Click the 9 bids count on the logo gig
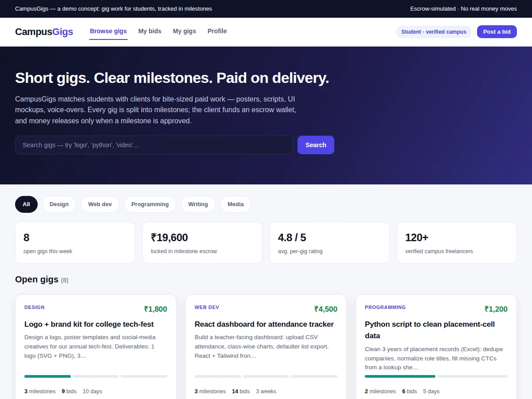The height and width of the screenshot is (399, 532). pos(69,391)
